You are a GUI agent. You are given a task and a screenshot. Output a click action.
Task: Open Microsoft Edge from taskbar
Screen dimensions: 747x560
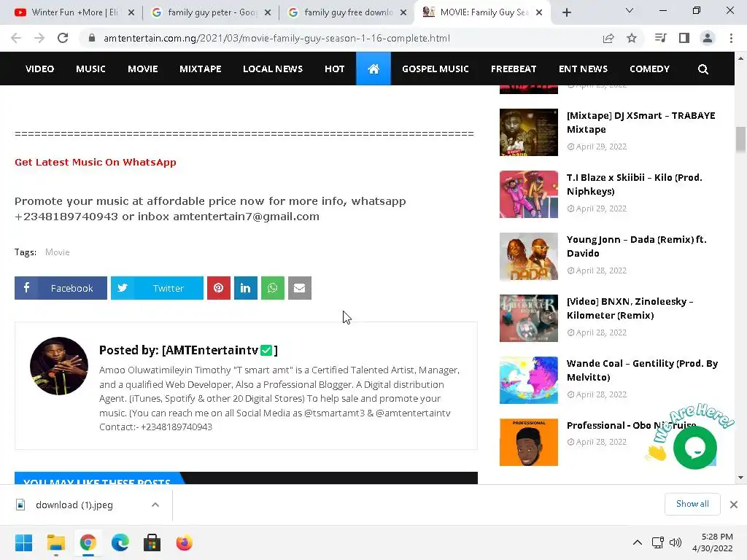coord(120,542)
